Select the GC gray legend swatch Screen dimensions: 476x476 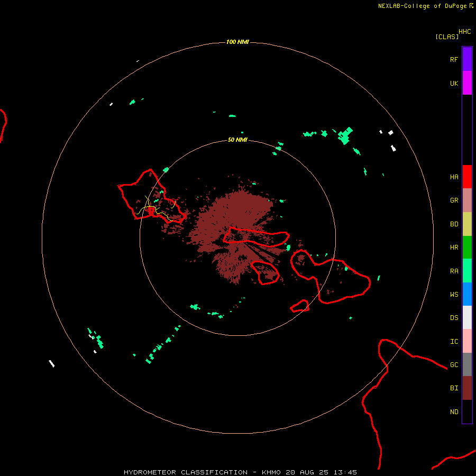pyautogui.click(x=467, y=364)
